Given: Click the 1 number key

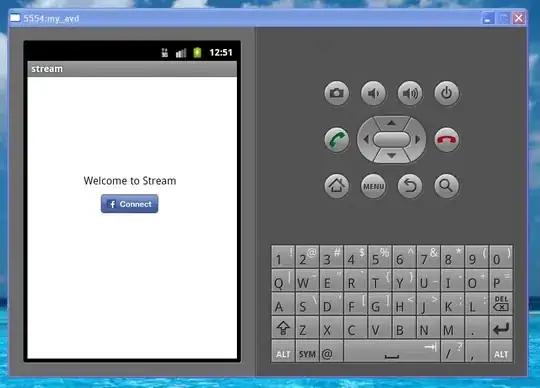Looking at the screenshot, I should tap(283, 256).
